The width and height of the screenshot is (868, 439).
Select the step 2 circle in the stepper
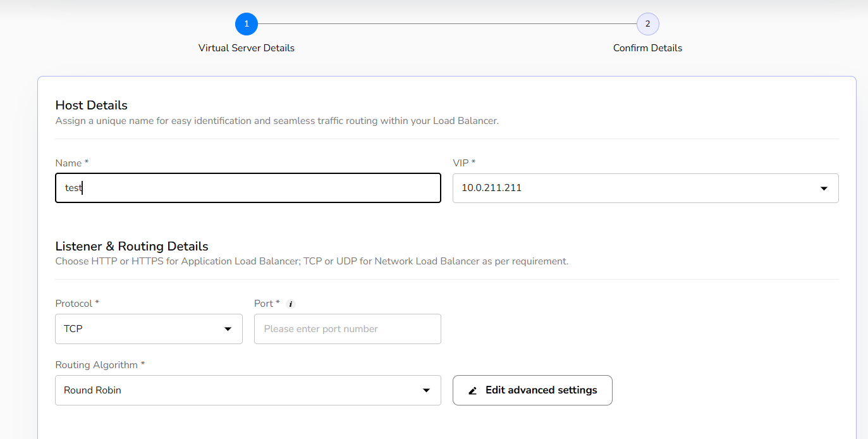pyautogui.click(x=647, y=24)
